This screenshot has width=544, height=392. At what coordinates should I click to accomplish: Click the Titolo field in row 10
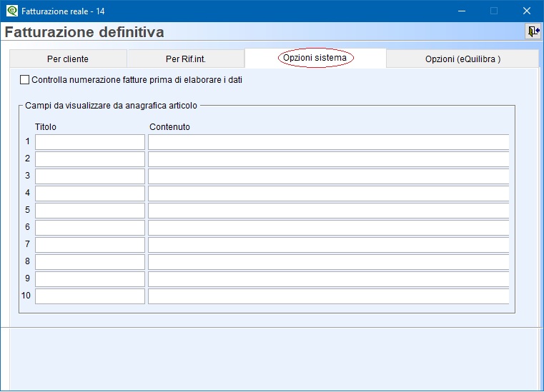[x=90, y=296]
